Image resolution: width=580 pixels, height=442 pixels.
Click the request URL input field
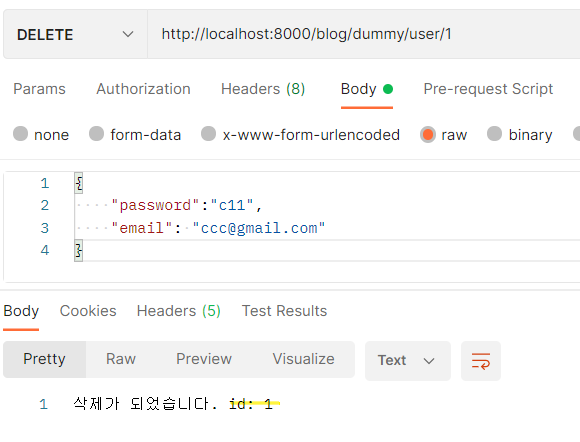(364, 34)
